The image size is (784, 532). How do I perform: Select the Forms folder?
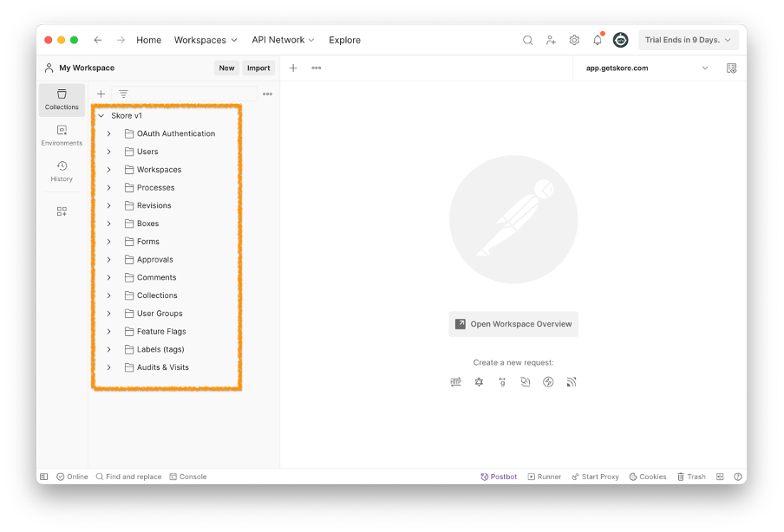[148, 242]
